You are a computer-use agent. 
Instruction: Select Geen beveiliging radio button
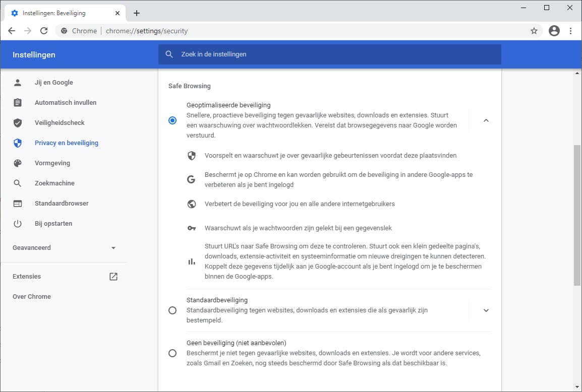(x=172, y=353)
